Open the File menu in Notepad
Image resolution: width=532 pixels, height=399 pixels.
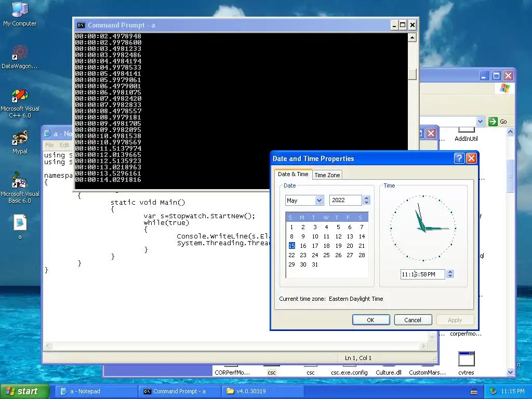click(x=49, y=145)
